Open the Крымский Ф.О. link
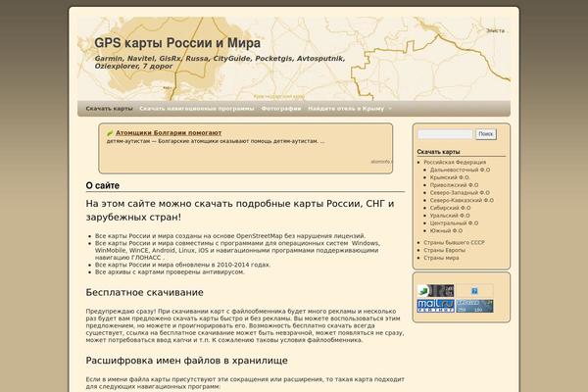The height and width of the screenshot is (392, 588). tap(450, 177)
